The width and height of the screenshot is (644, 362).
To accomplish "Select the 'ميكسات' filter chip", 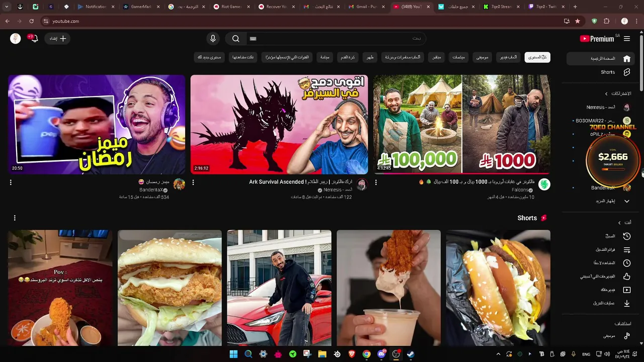I will pos(458,57).
